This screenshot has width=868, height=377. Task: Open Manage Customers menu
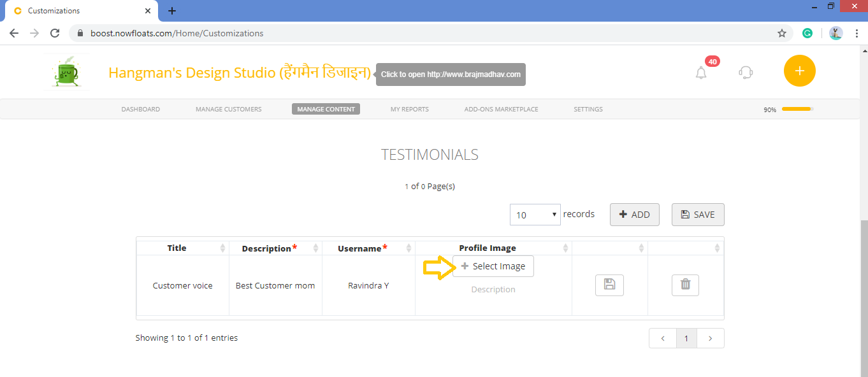pos(229,109)
